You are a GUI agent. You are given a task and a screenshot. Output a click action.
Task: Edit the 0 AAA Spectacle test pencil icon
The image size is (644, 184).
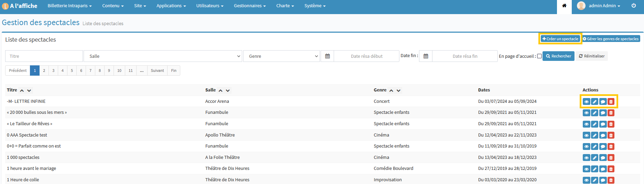coord(594,135)
